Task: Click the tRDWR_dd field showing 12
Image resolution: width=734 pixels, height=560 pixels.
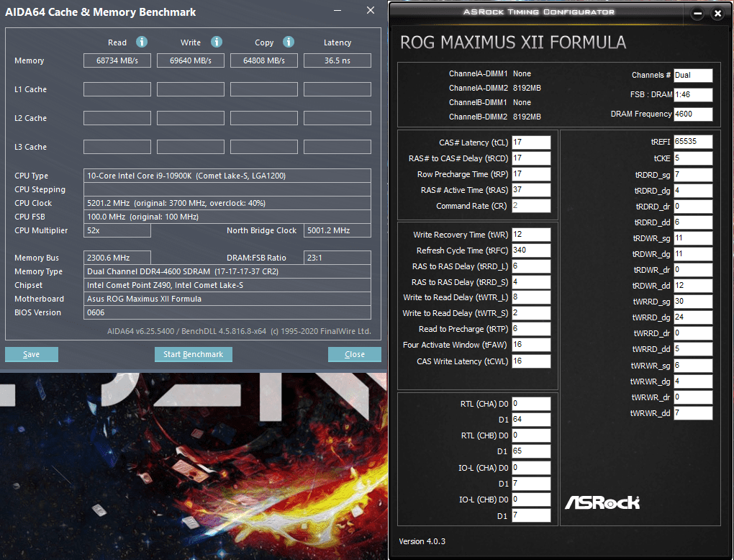Action: click(x=693, y=286)
